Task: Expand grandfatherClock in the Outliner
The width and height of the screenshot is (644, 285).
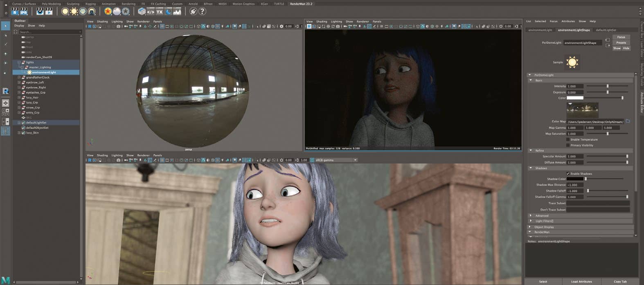Action: click(x=19, y=77)
